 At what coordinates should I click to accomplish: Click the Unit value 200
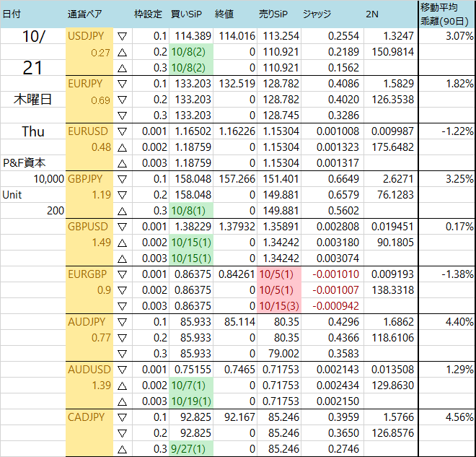[x=56, y=211]
